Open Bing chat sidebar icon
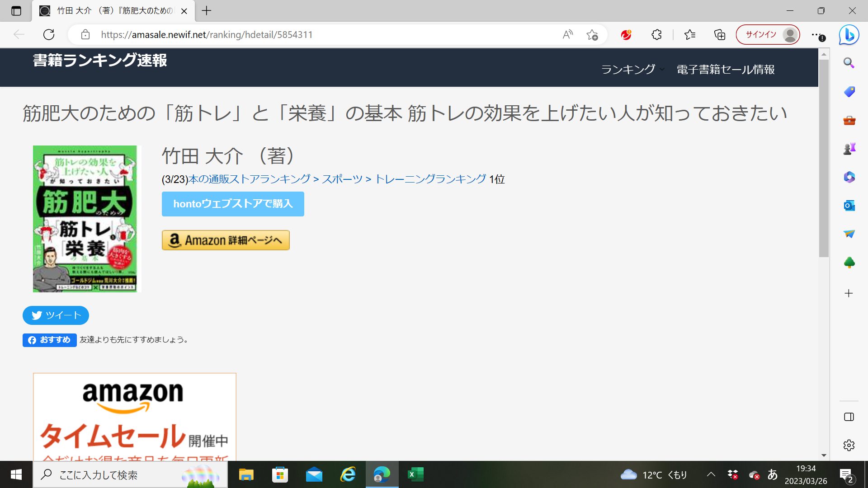The width and height of the screenshot is (868, 488). tap(849, 35)
